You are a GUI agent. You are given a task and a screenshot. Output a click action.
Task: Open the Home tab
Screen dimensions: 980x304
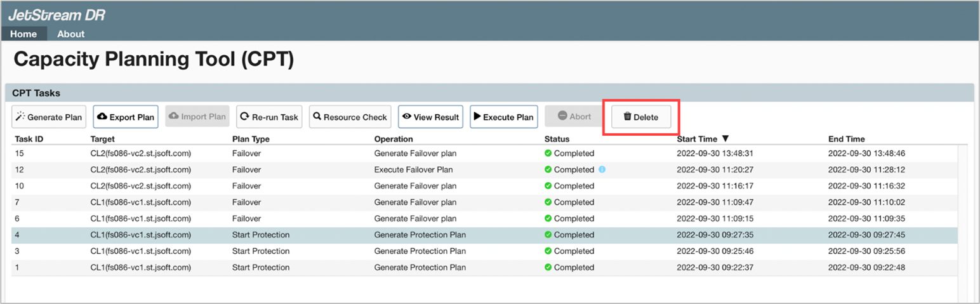pos(23,34)
